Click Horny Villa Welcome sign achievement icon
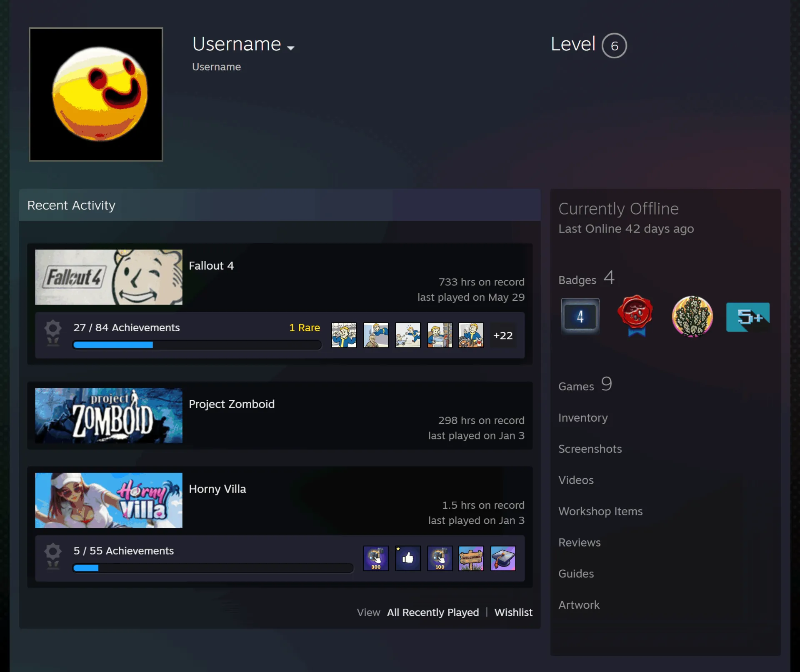 click(471, 558)
